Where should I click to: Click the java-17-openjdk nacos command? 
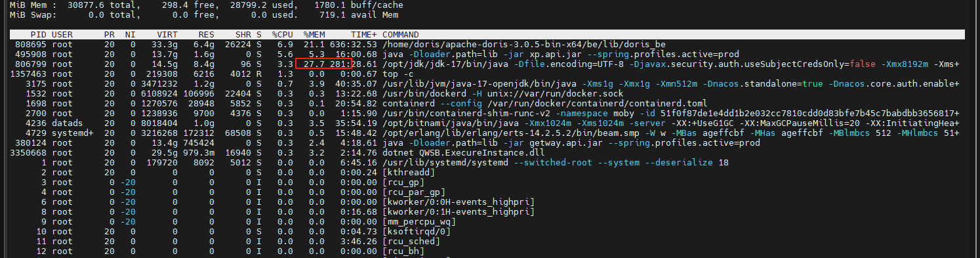click(671, 83)
